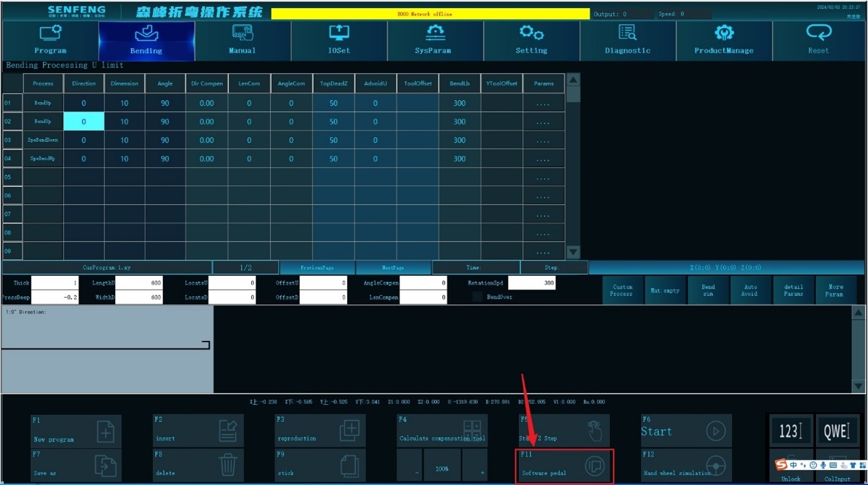The image size is (868, 485).
Task: Click the WidthD input field
Action: (139, 297)
